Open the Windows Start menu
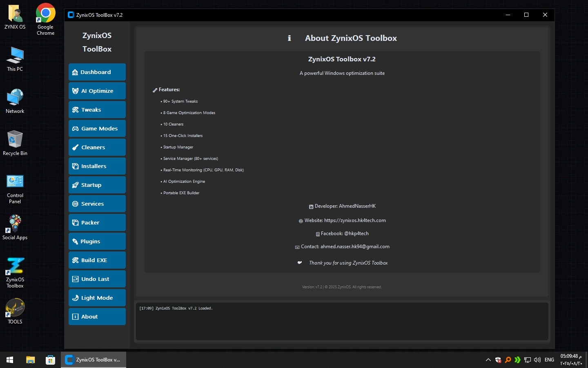This screenshot has width=588, height=368. tap(10, 360)
